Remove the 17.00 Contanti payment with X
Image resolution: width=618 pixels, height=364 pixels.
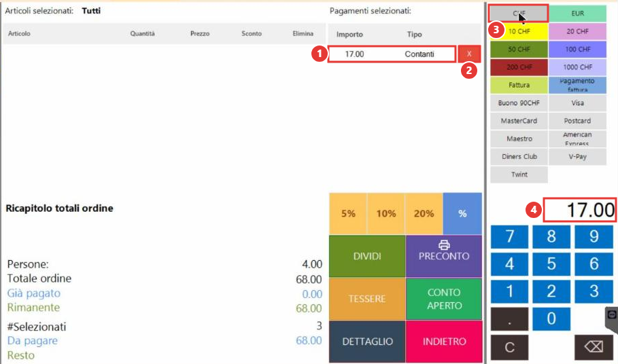(469, 54)
